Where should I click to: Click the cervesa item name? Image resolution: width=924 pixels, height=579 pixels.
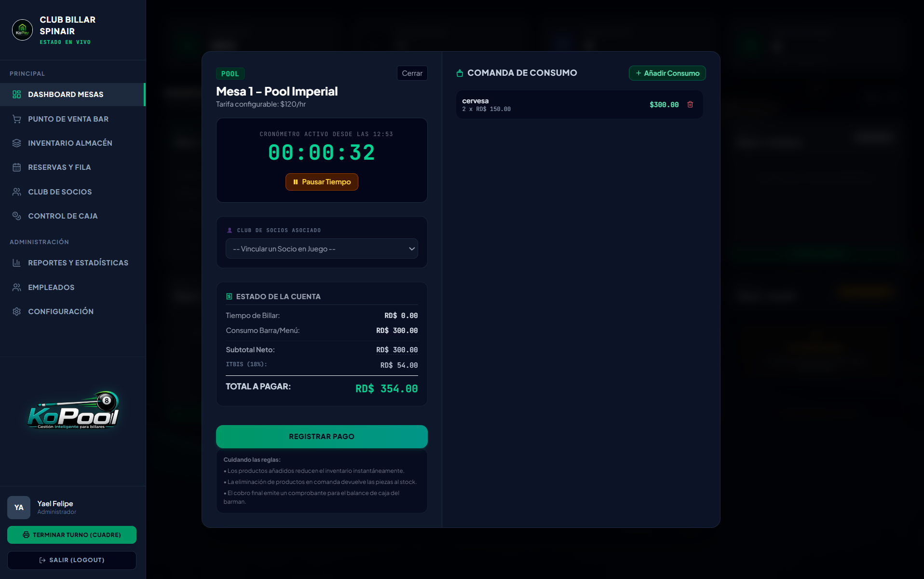[x=476, y=101]
